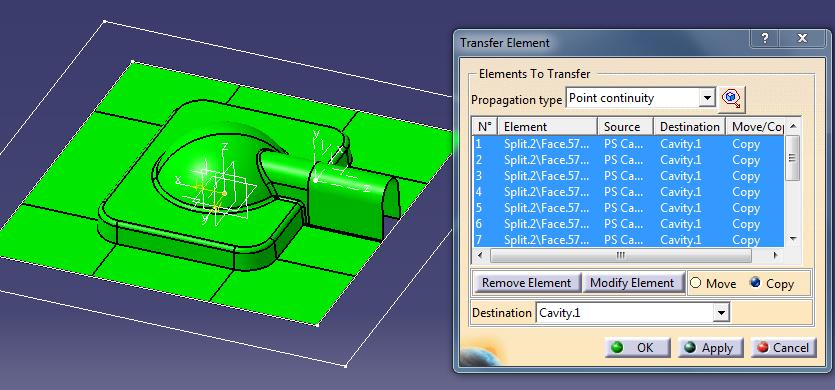Select row 6 in the elements list
This screenshot has width=835, height=390.
tap(628, 224)
